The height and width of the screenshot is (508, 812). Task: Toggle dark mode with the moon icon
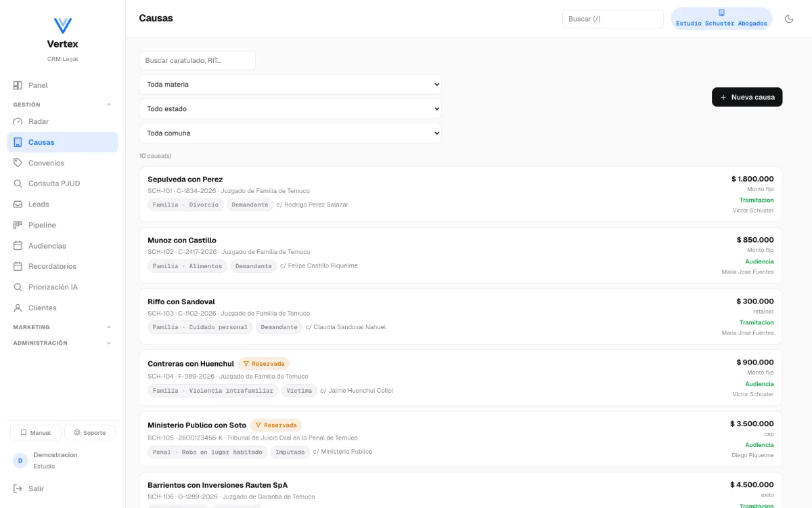tap(789, 19)
